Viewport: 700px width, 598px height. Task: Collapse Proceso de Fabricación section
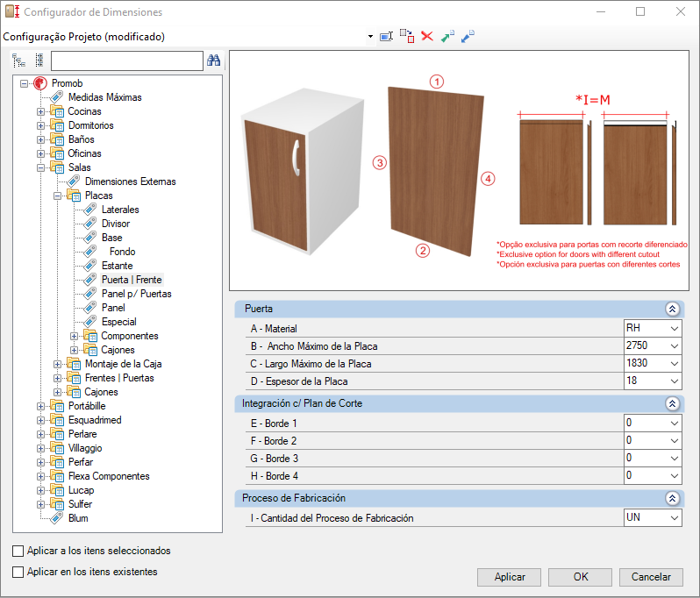tap(672, 498)
